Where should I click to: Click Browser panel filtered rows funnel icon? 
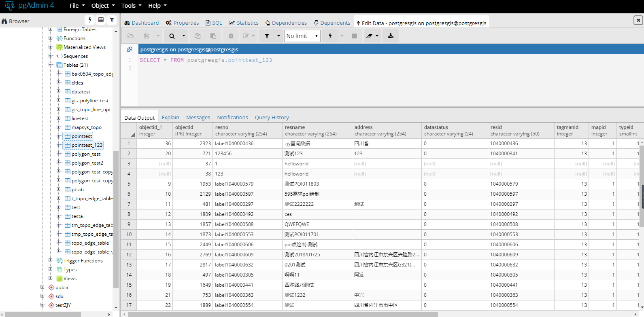pyautogui.click(x=112, y=20)
